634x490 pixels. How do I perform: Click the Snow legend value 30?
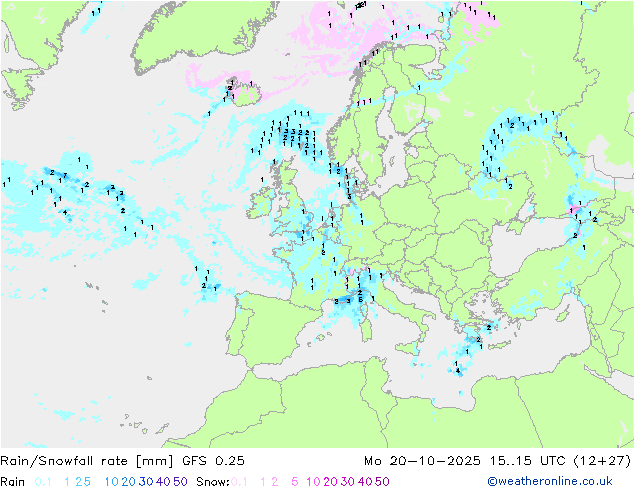tap(347, 482)
